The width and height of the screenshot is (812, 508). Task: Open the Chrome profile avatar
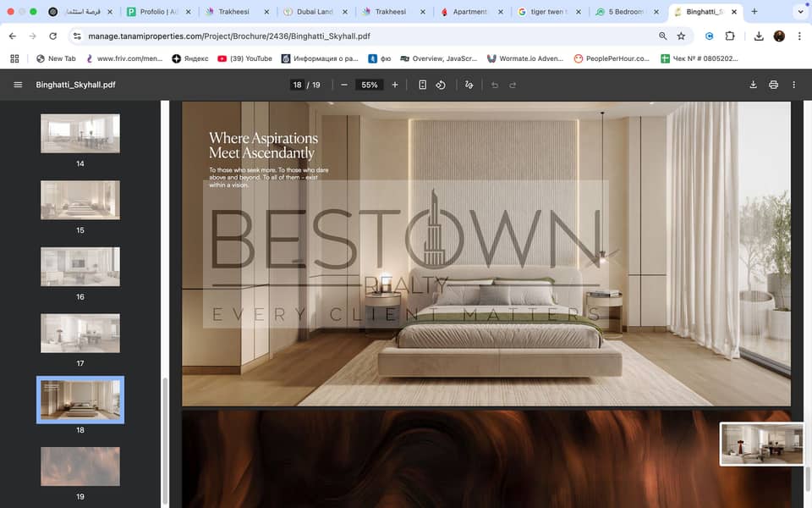point(779,36)
